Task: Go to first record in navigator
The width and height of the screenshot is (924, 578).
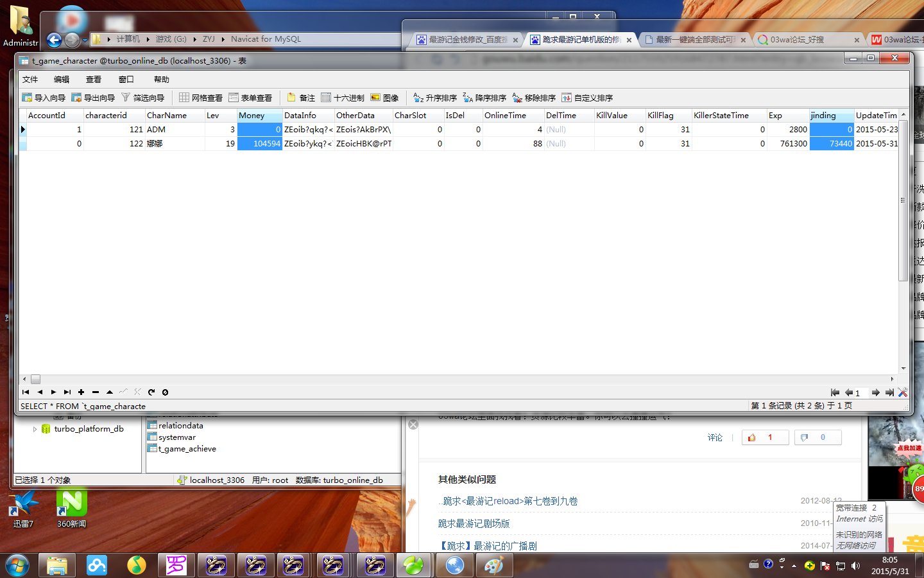Action: (26, 392)
